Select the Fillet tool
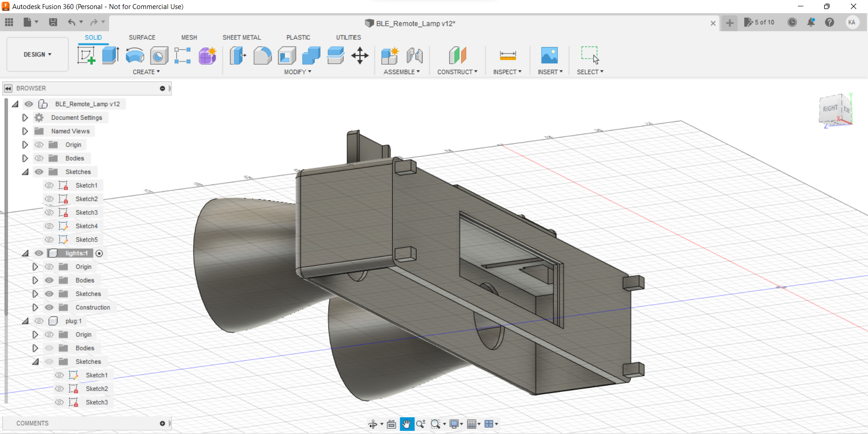This screenshot has width=868, height=434. click(263, 55)
